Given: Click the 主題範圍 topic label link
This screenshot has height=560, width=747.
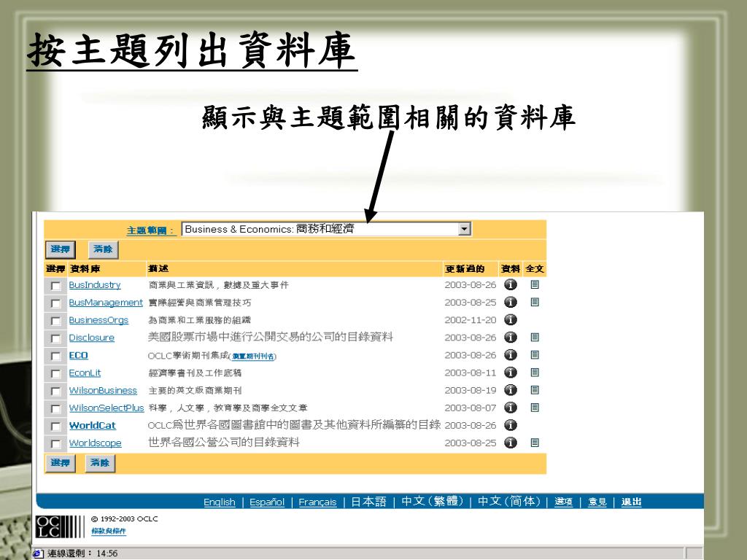Looking at the screenshot, I should pos(150,230).
